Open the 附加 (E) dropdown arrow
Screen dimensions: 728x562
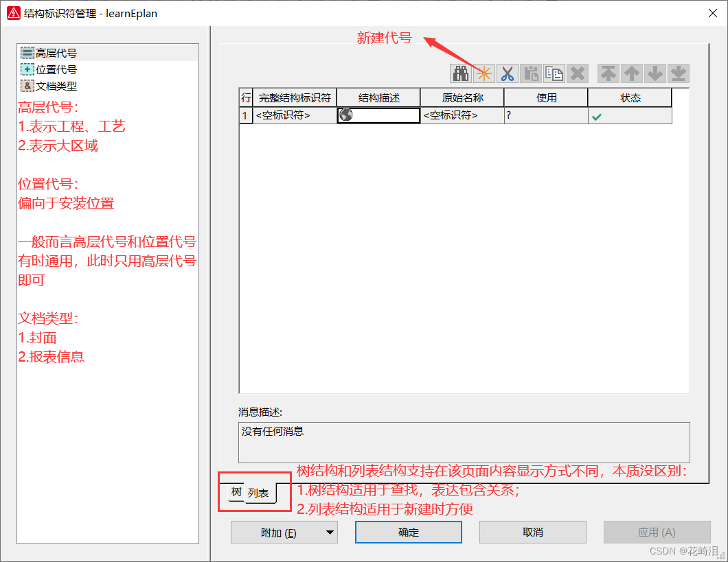[330, 532]
